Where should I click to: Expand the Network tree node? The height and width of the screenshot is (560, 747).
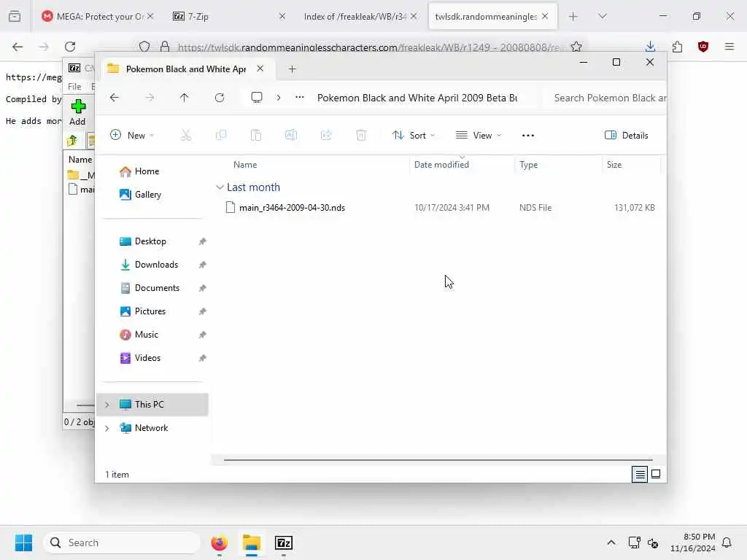[x=107, y=428]
